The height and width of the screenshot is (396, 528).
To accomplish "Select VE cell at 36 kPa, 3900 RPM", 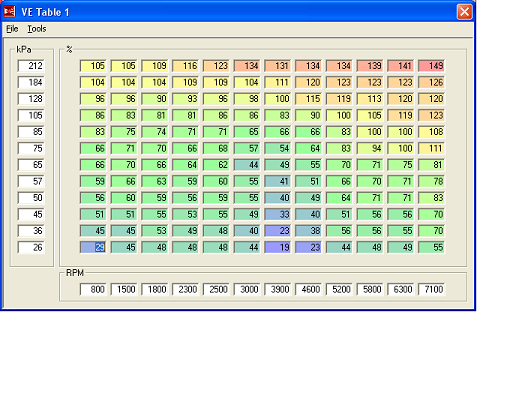I will click(x=277, y=231).
